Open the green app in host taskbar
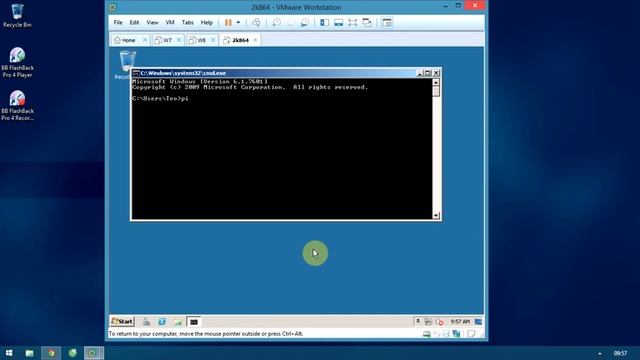 pos(73,353)
